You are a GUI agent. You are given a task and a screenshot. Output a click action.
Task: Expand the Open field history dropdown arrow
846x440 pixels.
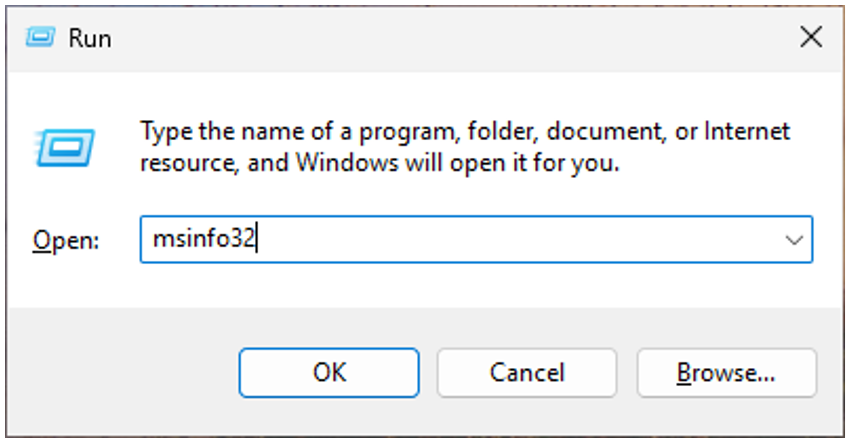[794, 241]
